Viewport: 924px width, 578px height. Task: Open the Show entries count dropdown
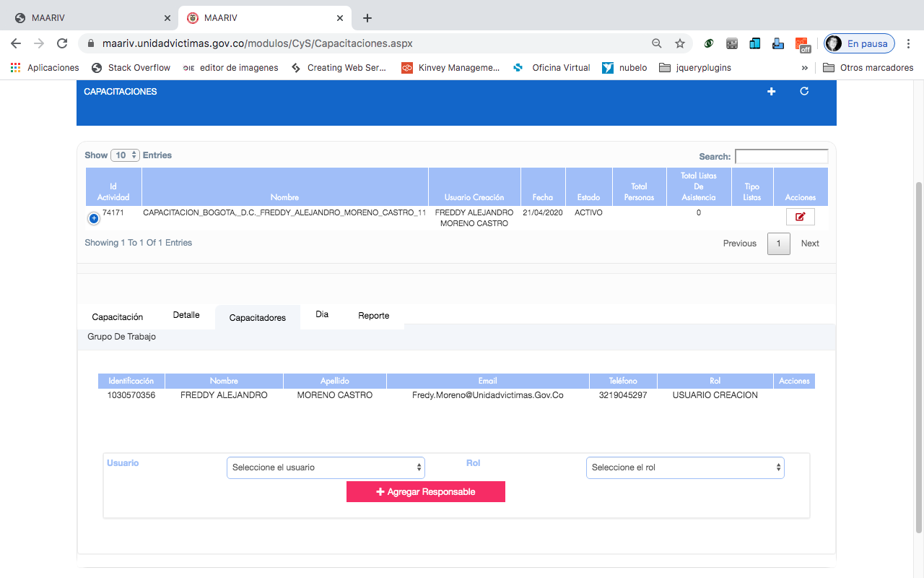coord(125,155)
